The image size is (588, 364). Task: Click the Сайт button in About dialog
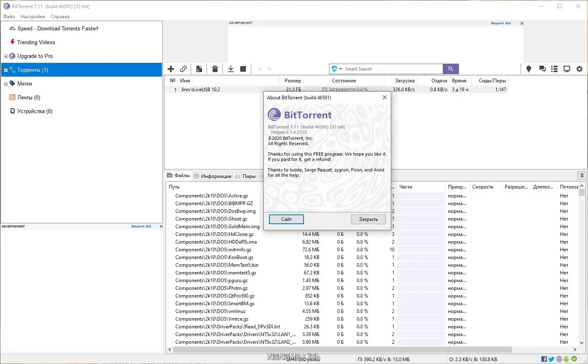pyautogui.click(x=286, y=219)
